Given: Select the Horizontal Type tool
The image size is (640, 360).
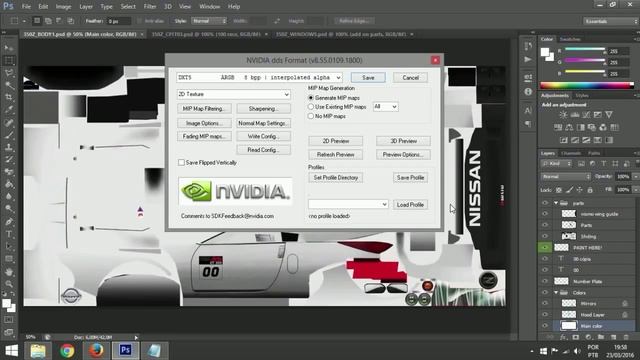Looking at the screenshot, I should [x=9, y=234].
